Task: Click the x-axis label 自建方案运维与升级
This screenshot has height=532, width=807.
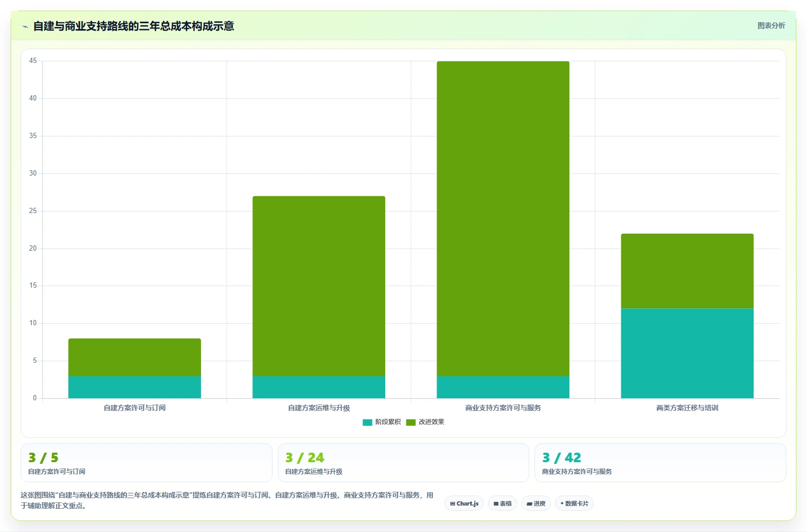Action: coord(319,408)
